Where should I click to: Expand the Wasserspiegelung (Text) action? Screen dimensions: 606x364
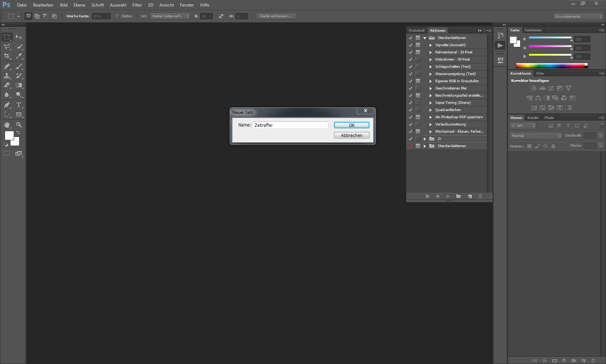430,74
